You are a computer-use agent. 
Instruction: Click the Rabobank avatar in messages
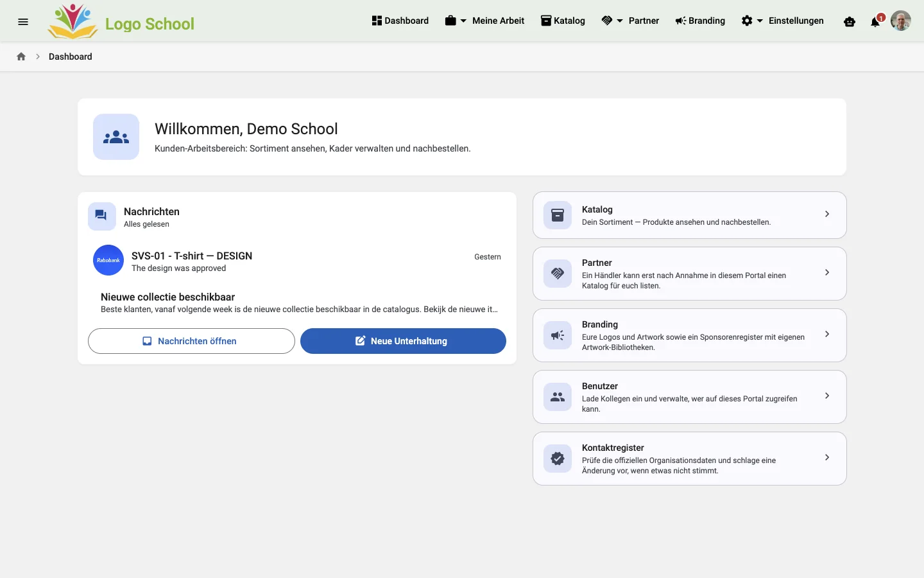108,260
